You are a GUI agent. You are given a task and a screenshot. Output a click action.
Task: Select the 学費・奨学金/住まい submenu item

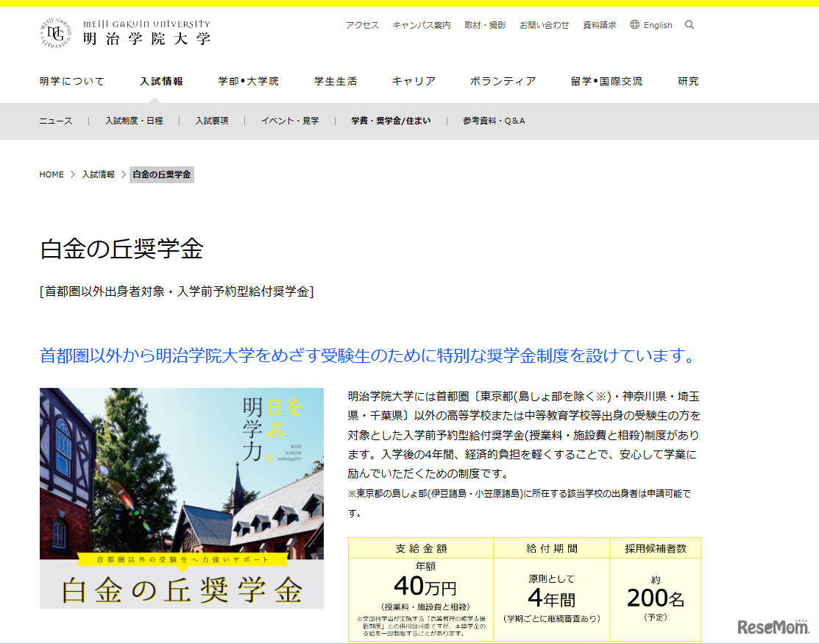click(391, 121)
